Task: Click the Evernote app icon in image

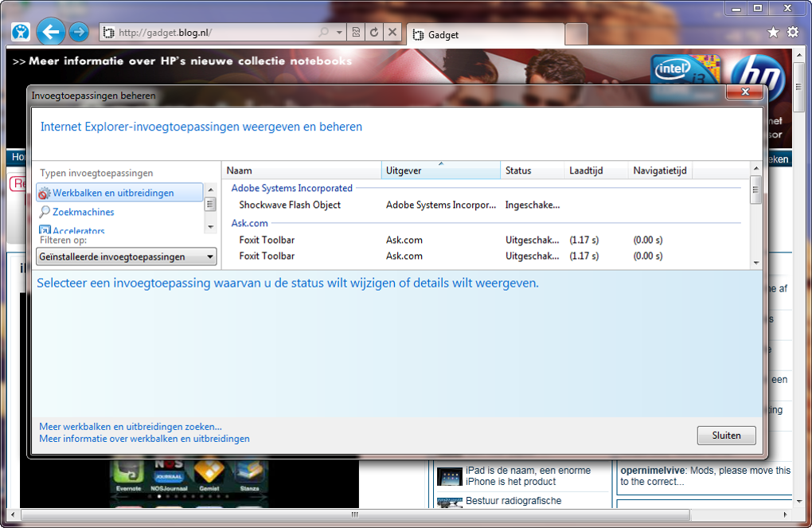Action: click(x=128, y=475)
